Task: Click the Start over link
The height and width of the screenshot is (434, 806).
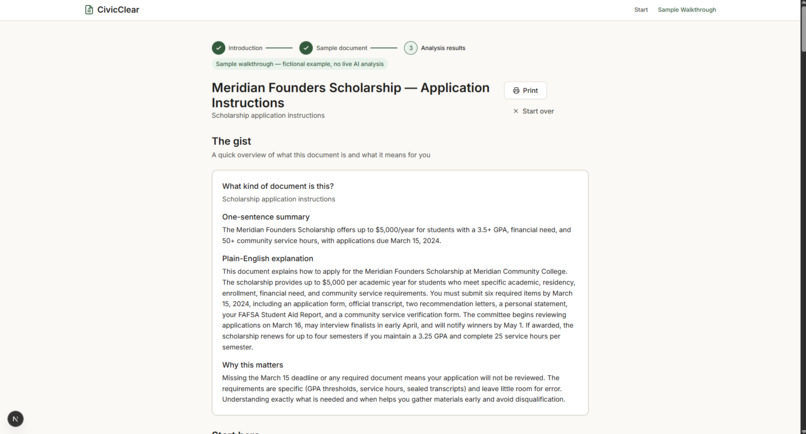Action: click(x=533, y=111)
